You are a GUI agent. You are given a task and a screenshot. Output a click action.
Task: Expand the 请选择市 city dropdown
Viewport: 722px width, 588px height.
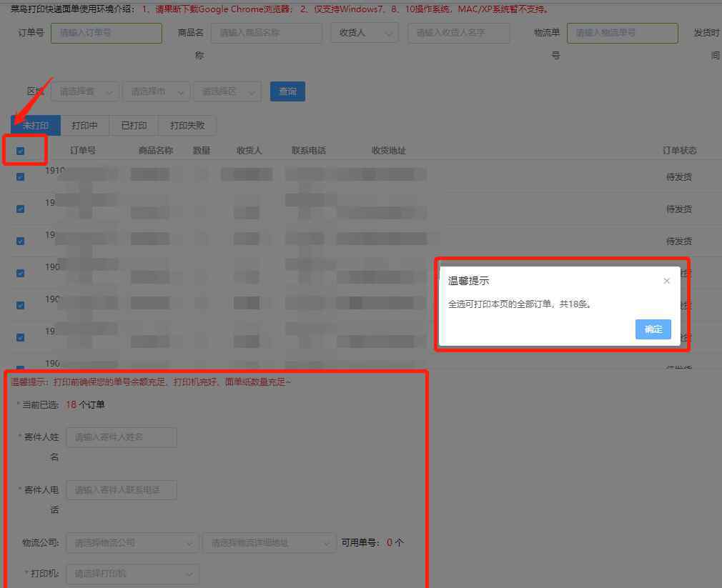tap(156, 91)
